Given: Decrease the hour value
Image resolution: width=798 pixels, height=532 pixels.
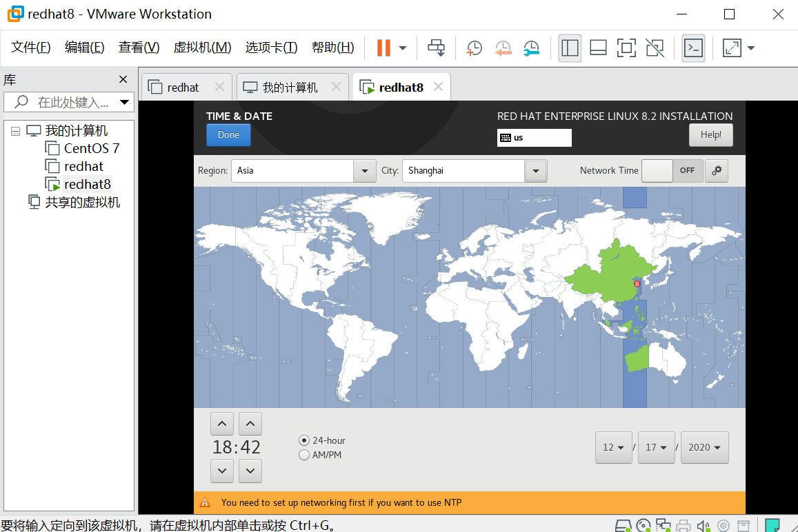Looking at the screenshot, I should 222,471.
